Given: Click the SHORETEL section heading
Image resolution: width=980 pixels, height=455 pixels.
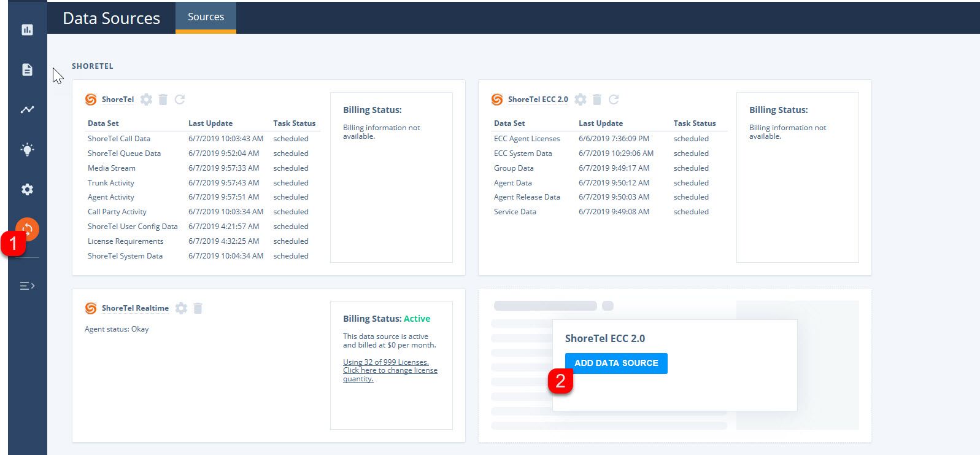Looking at the screenshot, I should click(93, 66).
